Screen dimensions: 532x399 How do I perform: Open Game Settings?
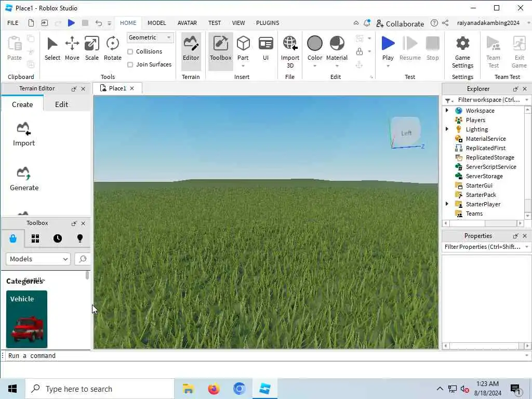tap(462, 51)
